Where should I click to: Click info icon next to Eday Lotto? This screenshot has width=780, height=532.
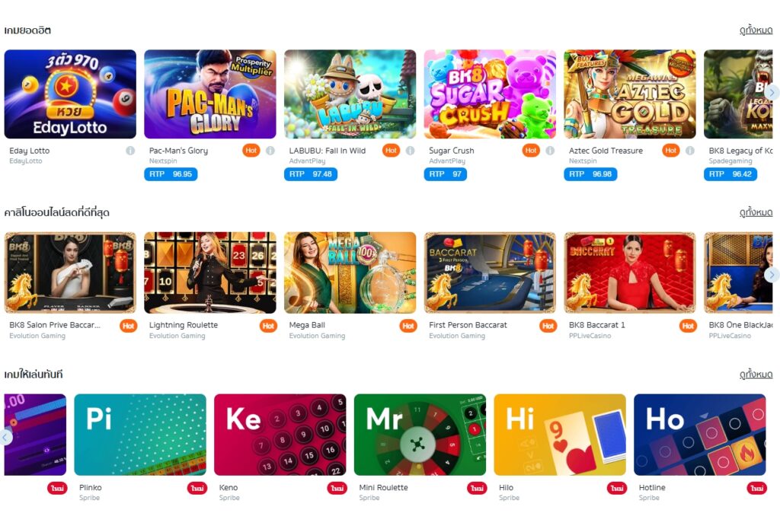(x=130, y=151)
